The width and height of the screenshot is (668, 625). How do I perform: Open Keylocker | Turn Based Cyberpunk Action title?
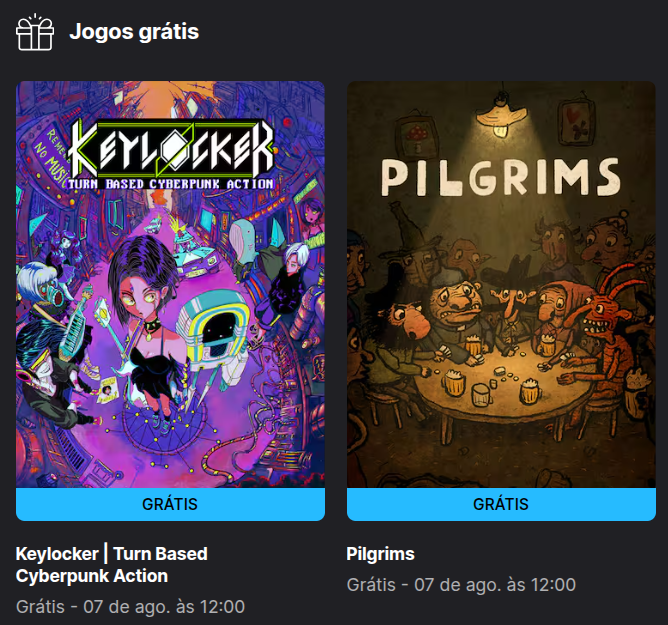[112, 565]
